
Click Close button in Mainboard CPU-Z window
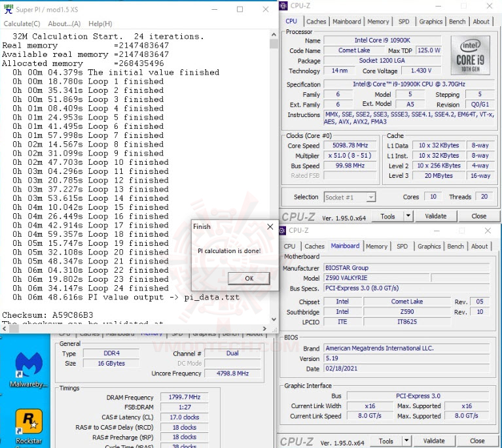click(477, 441)
